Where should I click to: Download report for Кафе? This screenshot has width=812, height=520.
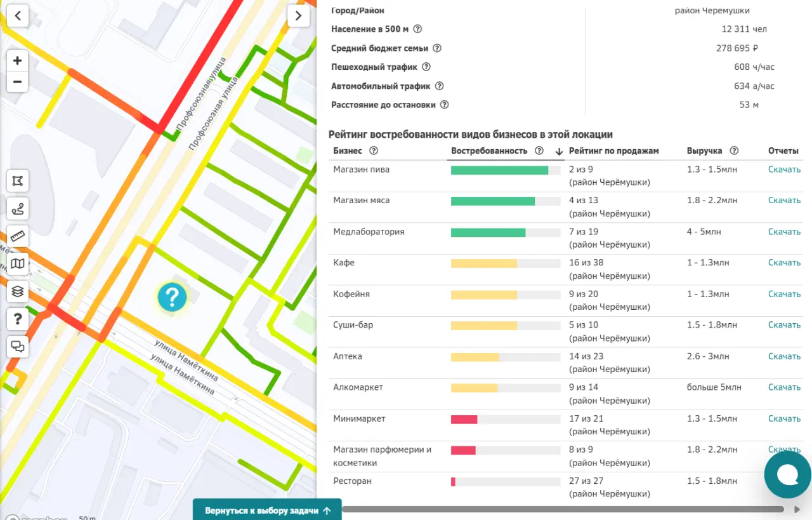pyautogui.click(x=784, y=262)
